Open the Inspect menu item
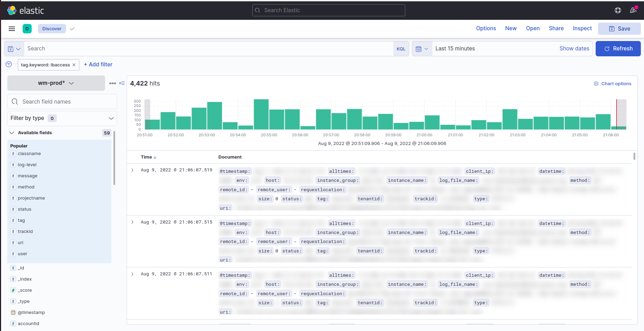 click(x=582, y=29)
